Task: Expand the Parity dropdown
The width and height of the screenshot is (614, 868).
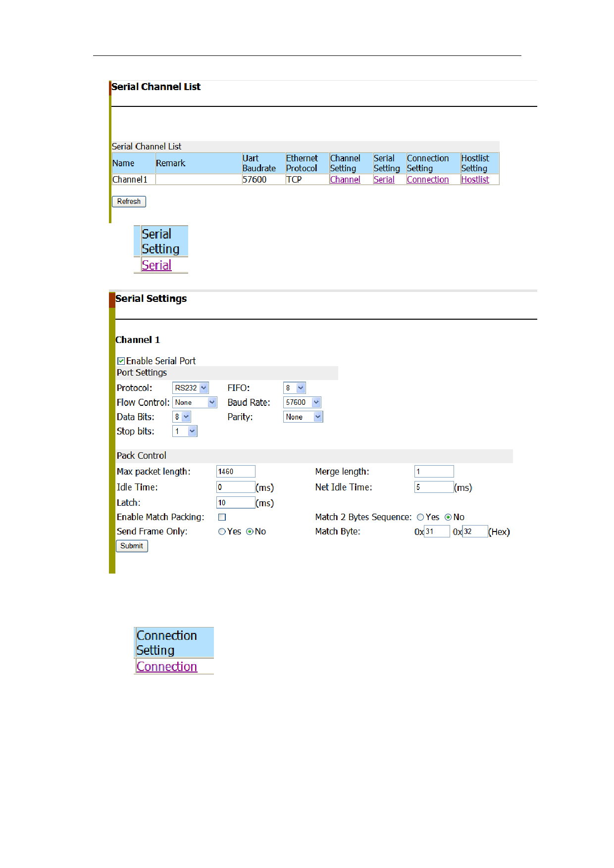Action: (303, 417)
